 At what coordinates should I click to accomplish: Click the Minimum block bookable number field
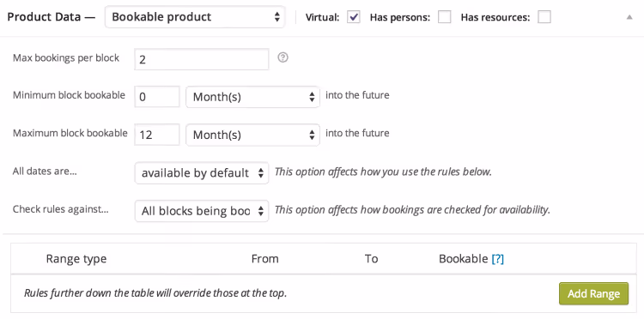click(157, 97)
